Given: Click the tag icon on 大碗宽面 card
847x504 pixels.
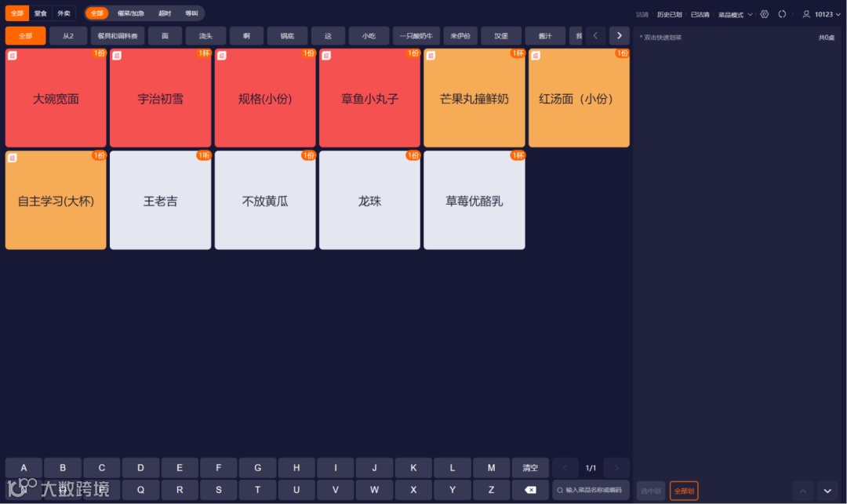Looking at the screenshot, I should [x=13, y=56].
